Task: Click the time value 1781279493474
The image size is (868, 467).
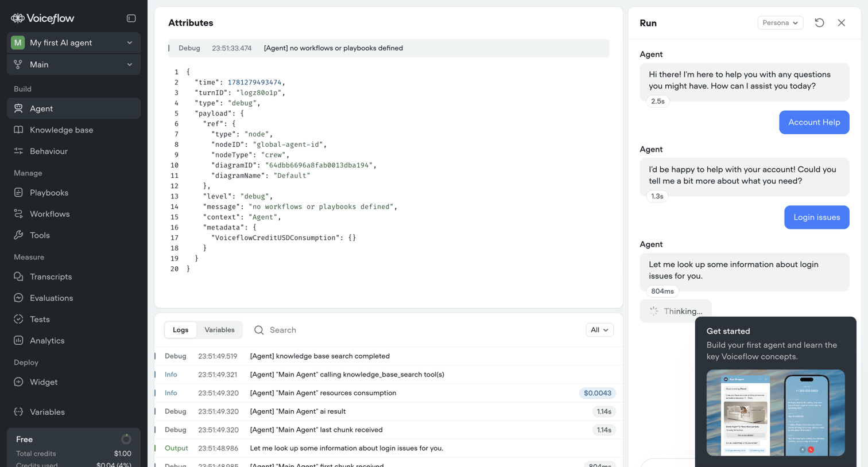Action: click(x=254, y=82)
